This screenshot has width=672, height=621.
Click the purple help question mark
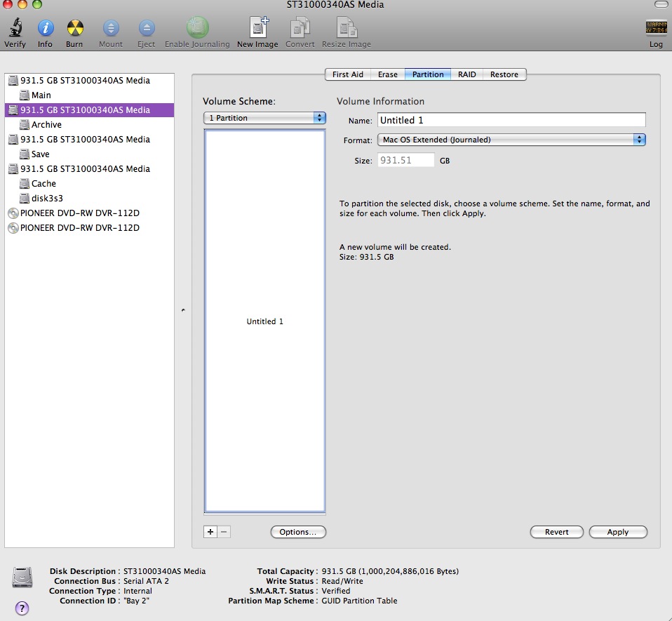(x=22, y=608)
